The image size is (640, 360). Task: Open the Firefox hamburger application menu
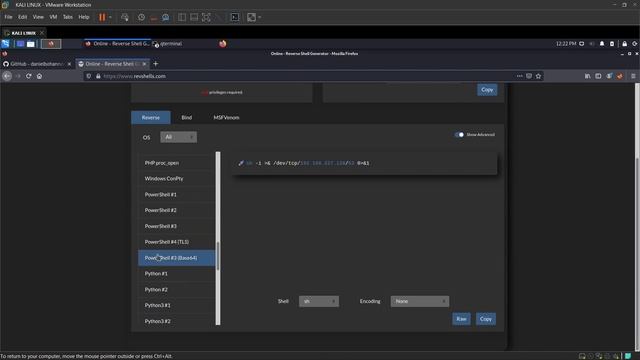pyautogui.click(x=633, y=76)
